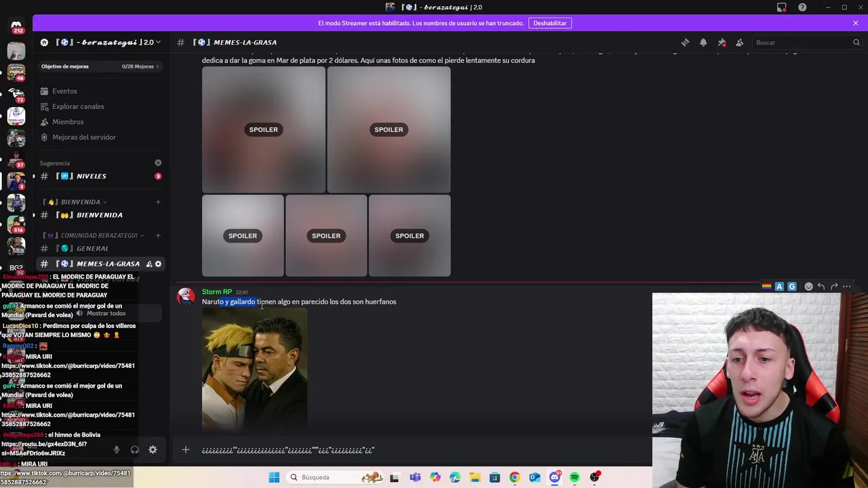The image size is (868, 488).
Task: React with the letter G emoji
Action: (x=791, y=287)
